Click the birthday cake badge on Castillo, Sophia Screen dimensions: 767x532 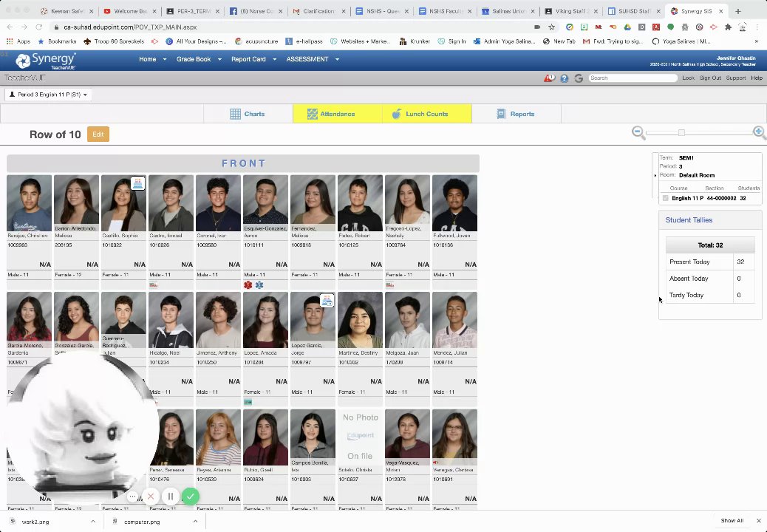pos(137,183)
